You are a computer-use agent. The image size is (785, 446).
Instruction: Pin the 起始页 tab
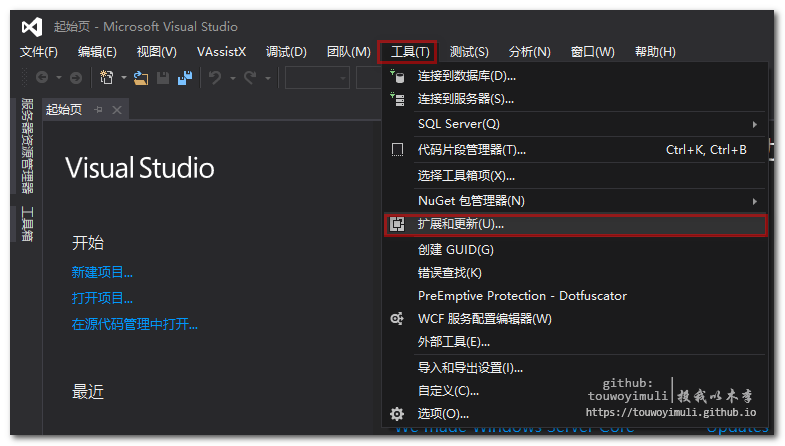click(99, 110)
